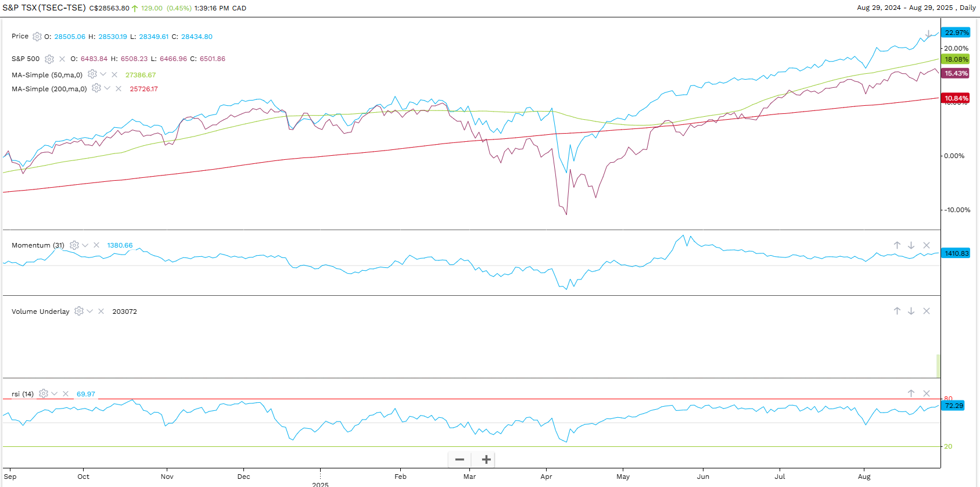Close the Momentum panel from right side
The width and height of the screenshot is (980, 487).
coord(927,245)
